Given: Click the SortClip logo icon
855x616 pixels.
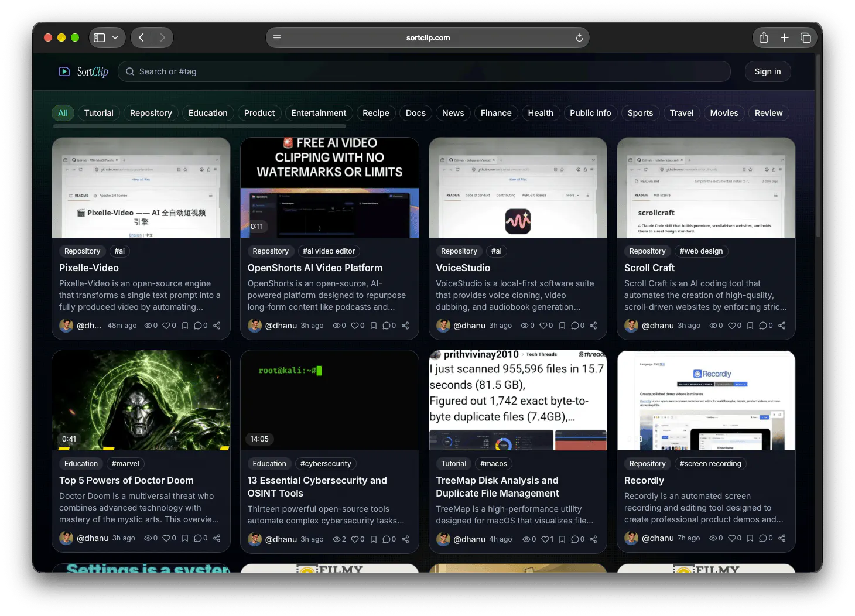Looking at the screenshot, I should [64, 71].
